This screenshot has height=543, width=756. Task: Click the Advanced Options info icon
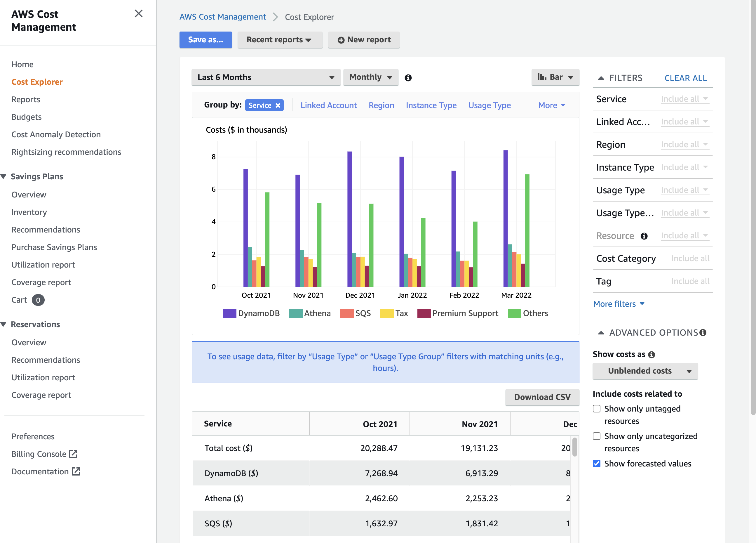(703, 332)
